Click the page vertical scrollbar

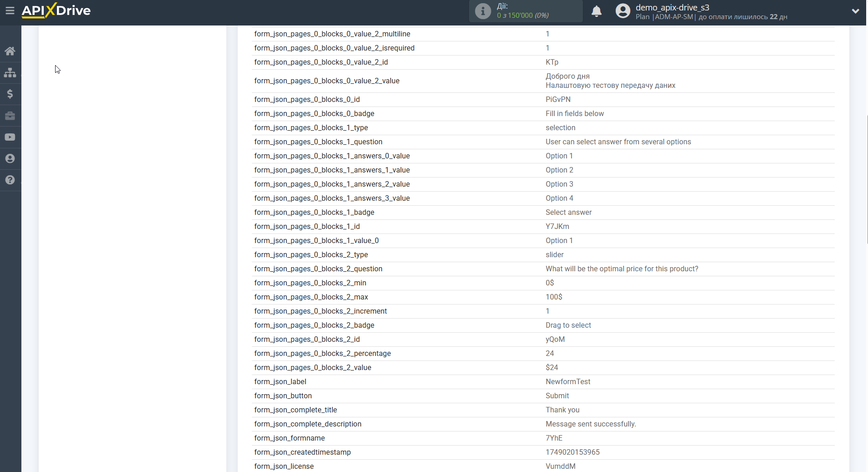(x=867, y=180)
